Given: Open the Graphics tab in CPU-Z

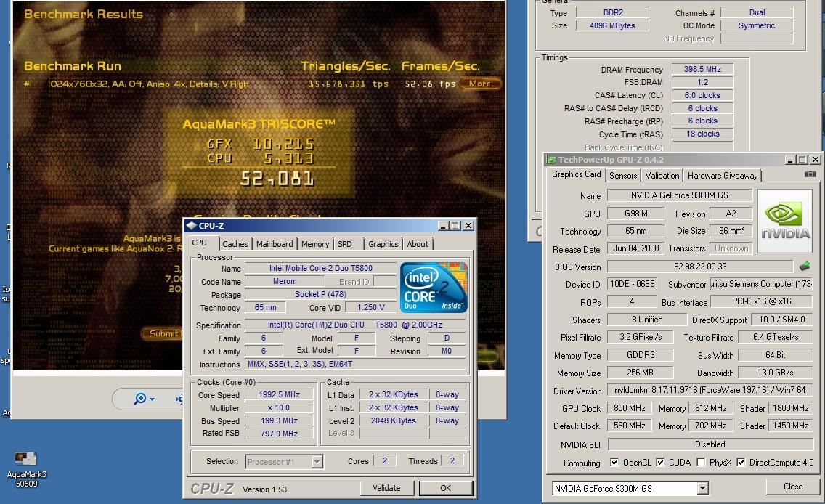Looking at the screenshot, I should click(383, 243).
